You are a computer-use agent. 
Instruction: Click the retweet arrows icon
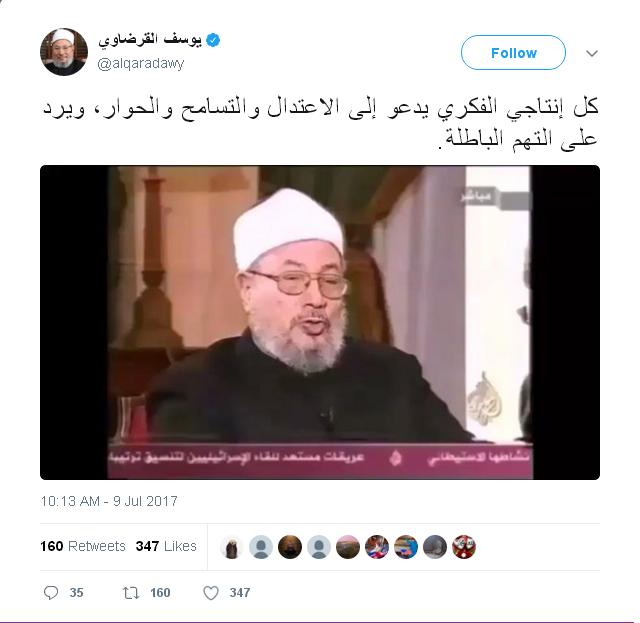(131, 592)
